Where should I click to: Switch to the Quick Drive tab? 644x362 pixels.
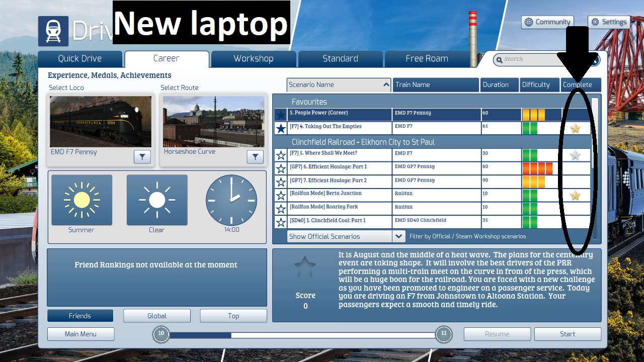click(x=80, y=59)
